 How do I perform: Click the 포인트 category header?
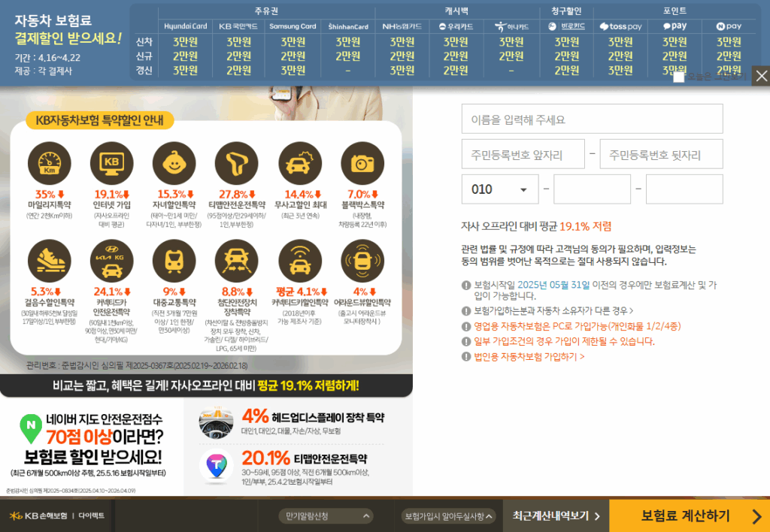point(675,11)
